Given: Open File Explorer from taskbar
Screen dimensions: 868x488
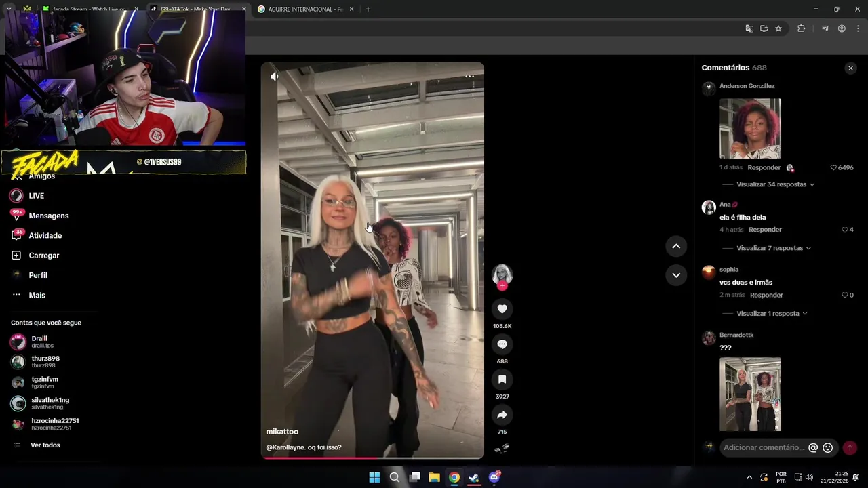Looking at the screenshot, I should [x=434, y=477].
